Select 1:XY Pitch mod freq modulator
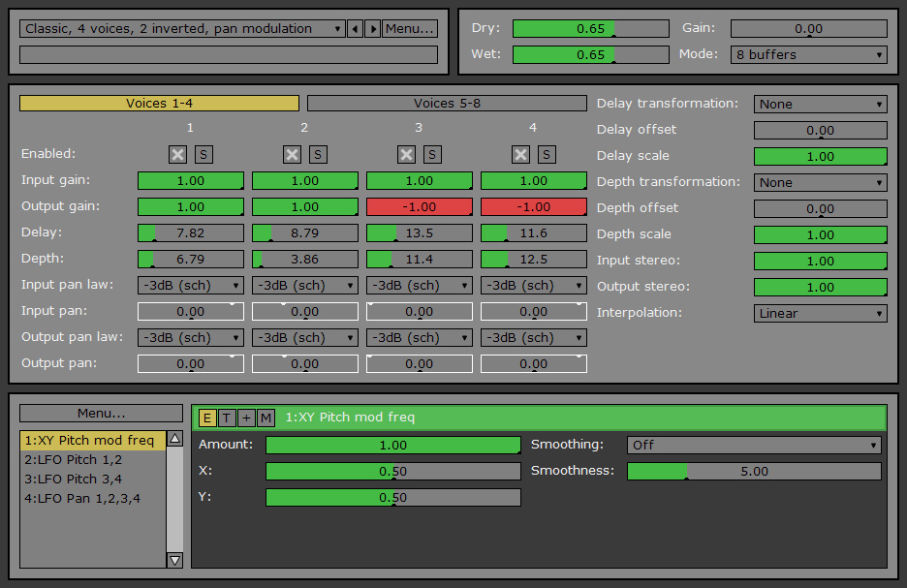The image size is (907, 588). pyautogui.click(x=93, y=441)
